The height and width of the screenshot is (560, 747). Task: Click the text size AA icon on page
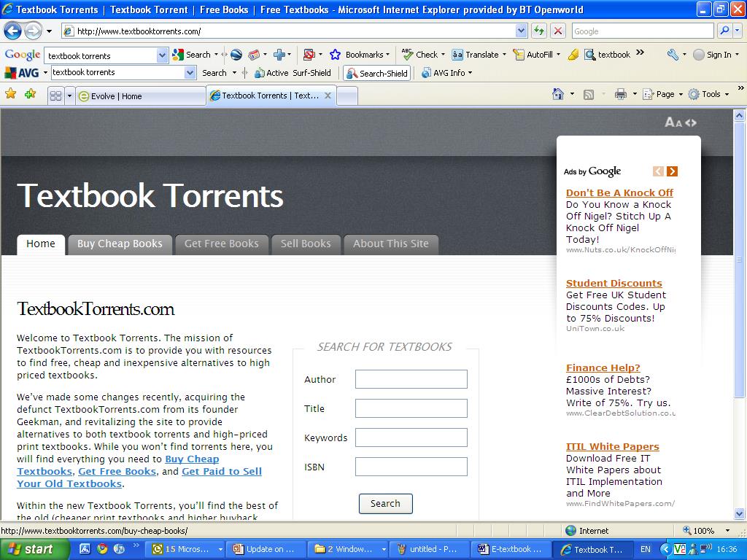pos(673,122)
